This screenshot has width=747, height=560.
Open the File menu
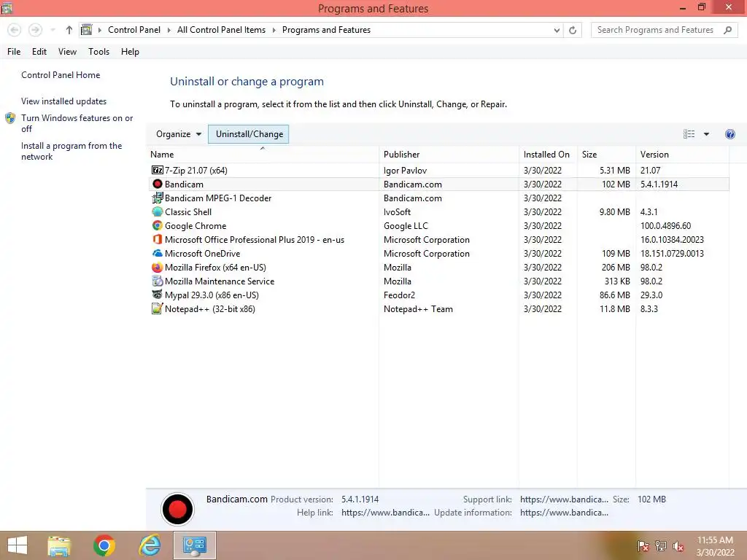click(x=14, y=52)
